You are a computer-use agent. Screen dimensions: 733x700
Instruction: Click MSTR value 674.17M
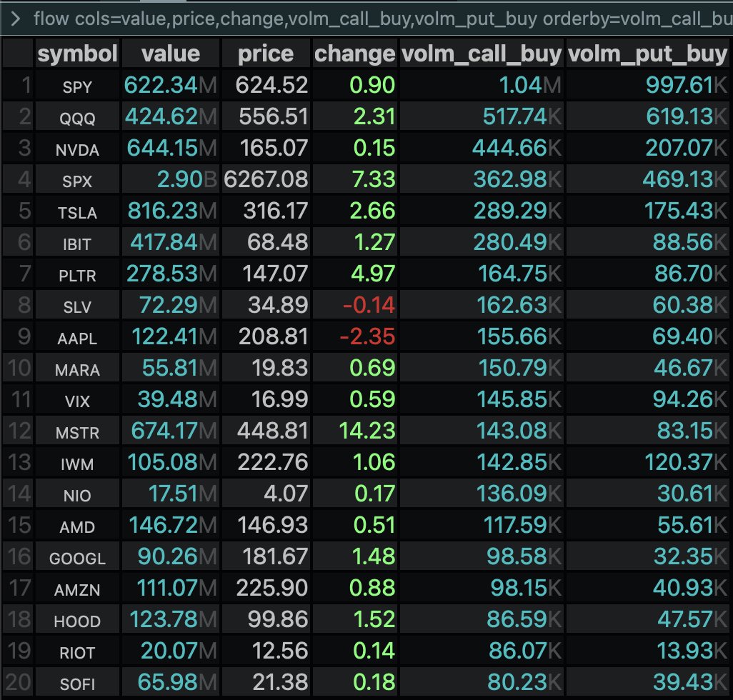pos(174,431)
